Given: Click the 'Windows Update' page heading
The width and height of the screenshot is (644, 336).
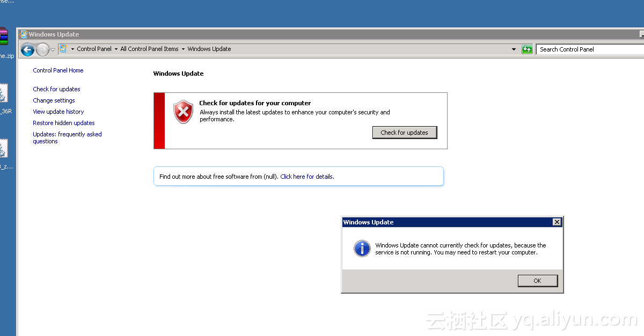Looking at the screenshot, I should 178,74.
